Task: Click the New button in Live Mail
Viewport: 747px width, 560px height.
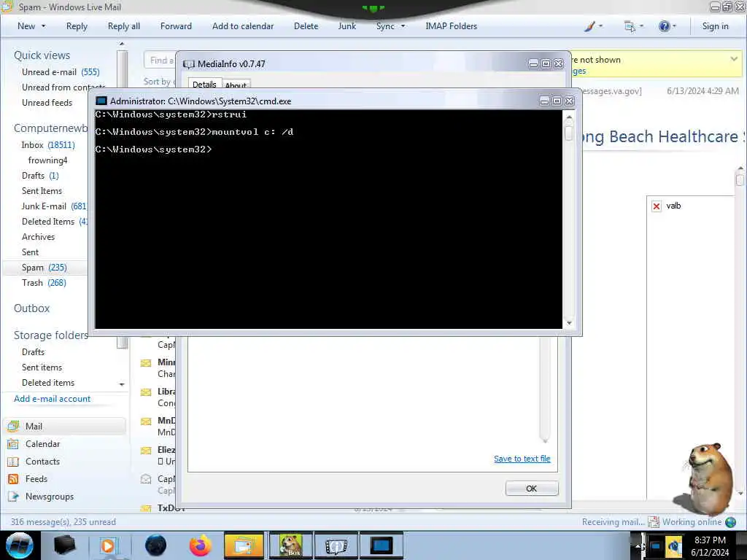Action: point(26,26)
